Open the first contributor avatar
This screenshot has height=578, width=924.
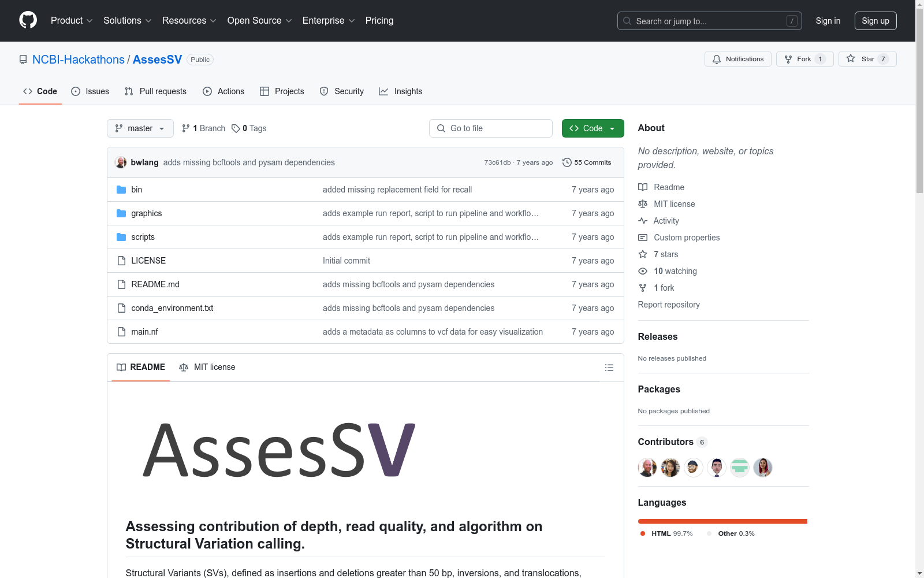[x=647, y=467]
